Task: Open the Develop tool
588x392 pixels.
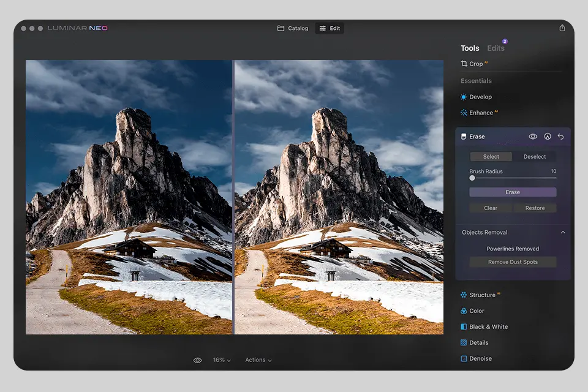Action: pyautogui.click(x=481, y=97)
